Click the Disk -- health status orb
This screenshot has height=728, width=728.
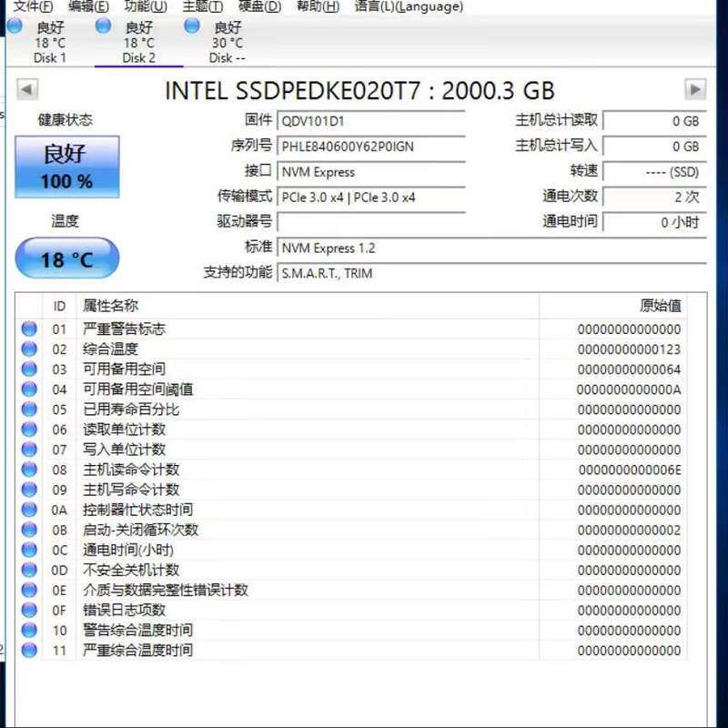pos(192,26)
